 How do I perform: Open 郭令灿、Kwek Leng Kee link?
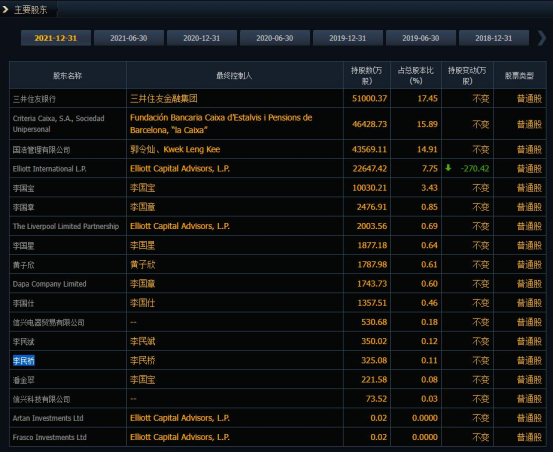click(x=175, y=149)
